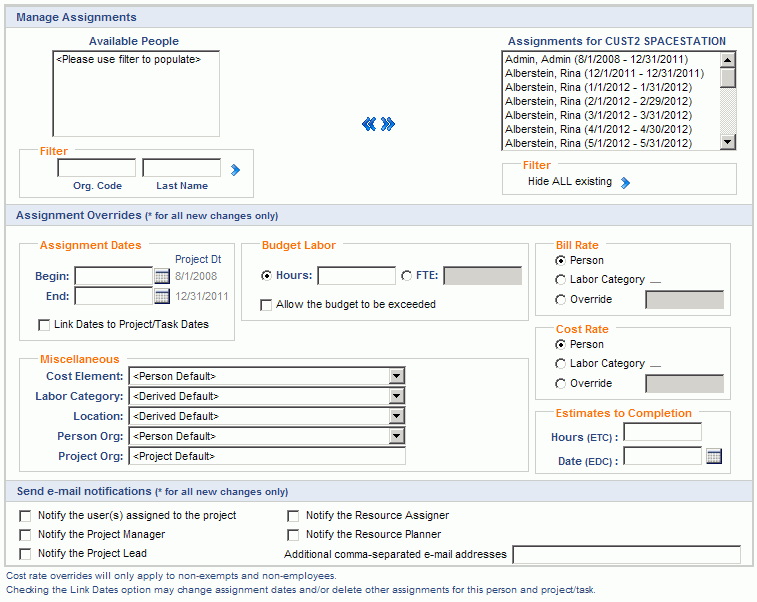Check Notify the Project Manager
The width and height of the screenshot is (757, 602).
click(25, 535)
